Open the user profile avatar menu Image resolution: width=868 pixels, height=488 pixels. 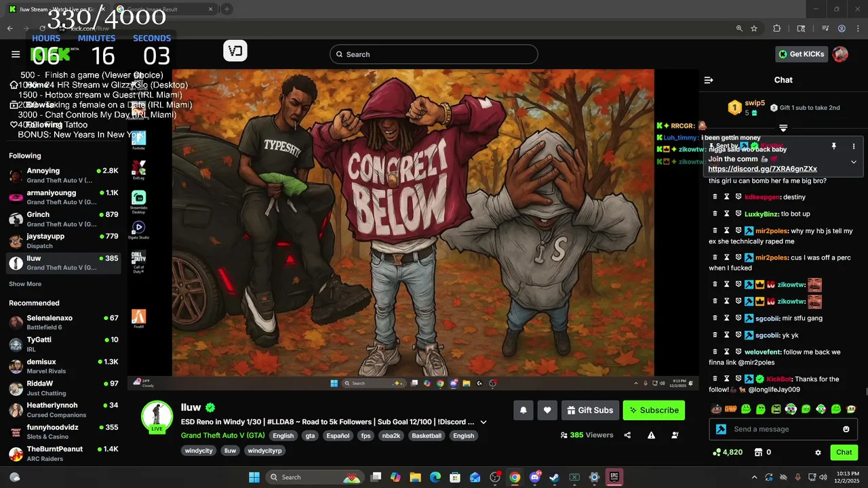(840, 54)
